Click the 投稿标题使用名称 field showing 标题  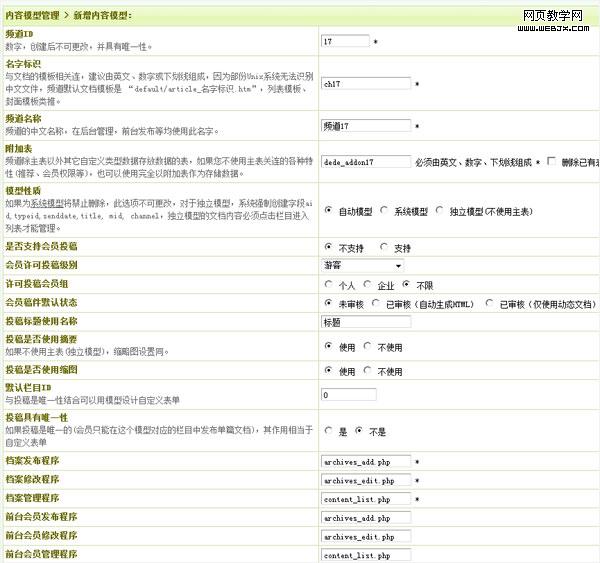coord(366,322)
